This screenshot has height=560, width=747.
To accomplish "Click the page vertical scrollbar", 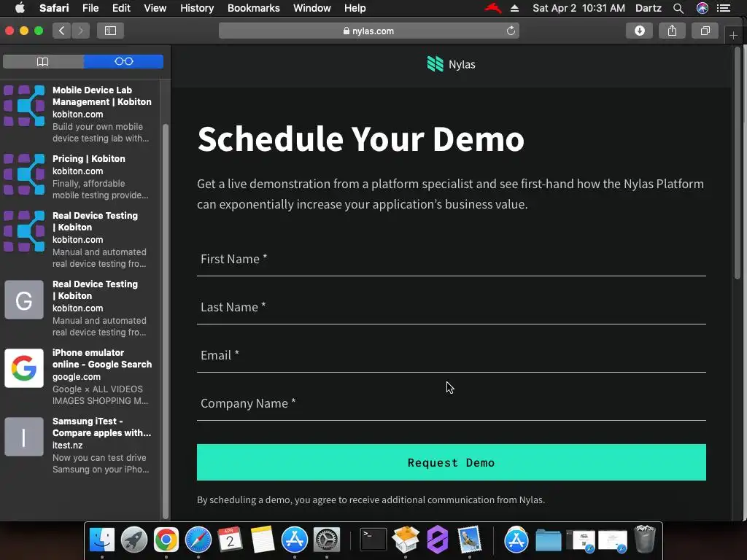I will (738, 163).
